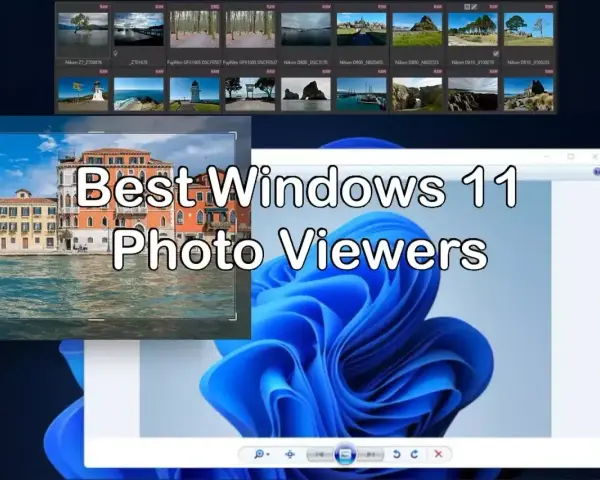Click the top edge crop handle on Venice photo
This screenshot has width=600, height=480.
[96, 132]
